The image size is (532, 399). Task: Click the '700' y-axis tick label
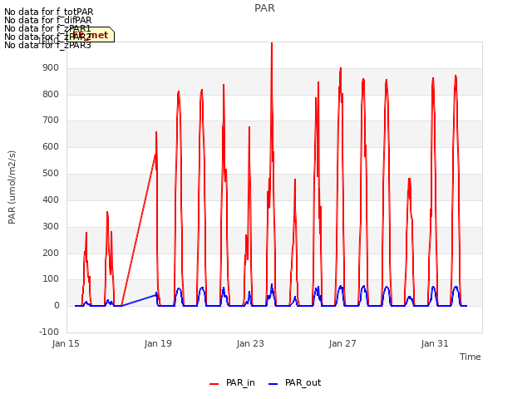click(51, 120)
